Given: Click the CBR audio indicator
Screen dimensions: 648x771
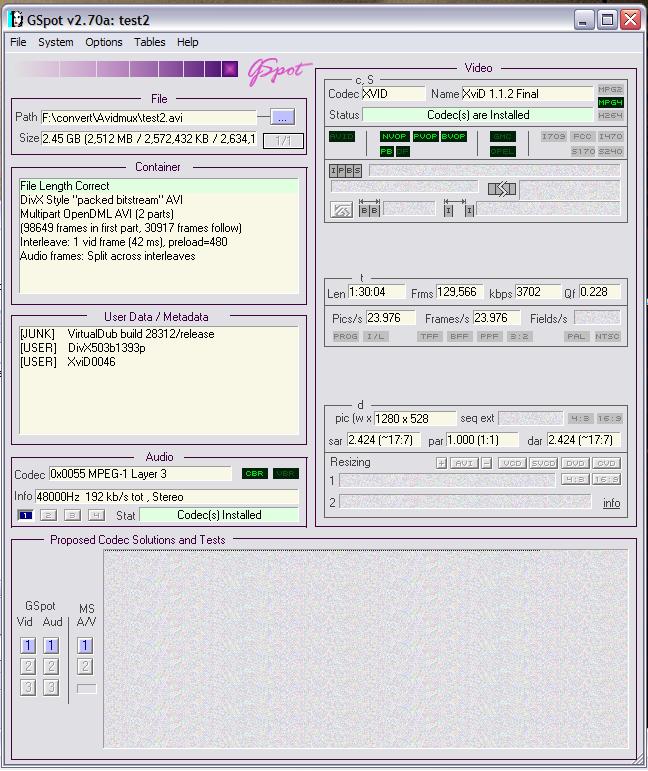Looking at the screenshot, I should tap(255, 474).
